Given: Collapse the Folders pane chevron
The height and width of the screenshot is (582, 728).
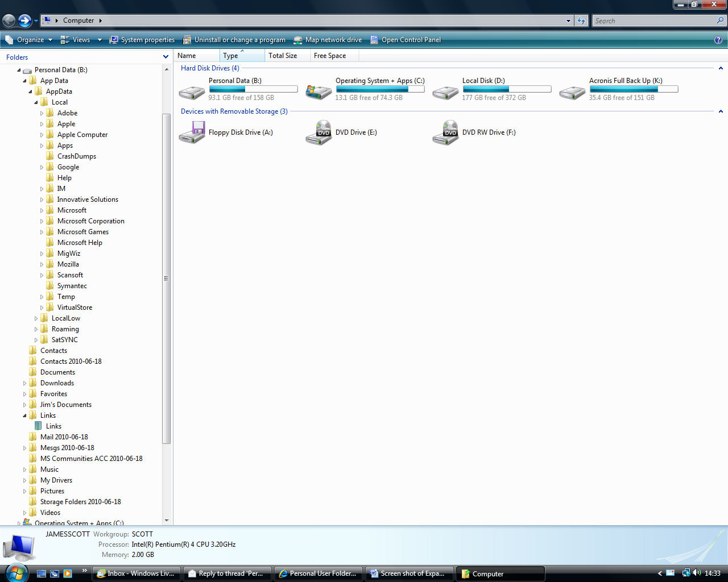Looking at the screenshot, I should 166,57.
